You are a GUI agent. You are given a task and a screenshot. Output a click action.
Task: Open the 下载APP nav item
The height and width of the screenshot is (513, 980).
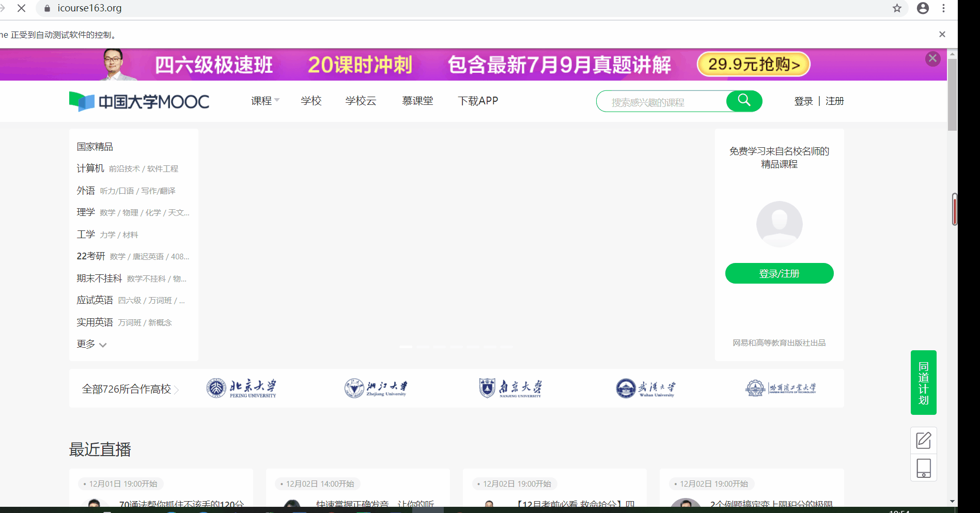click(x=478, y=101)
